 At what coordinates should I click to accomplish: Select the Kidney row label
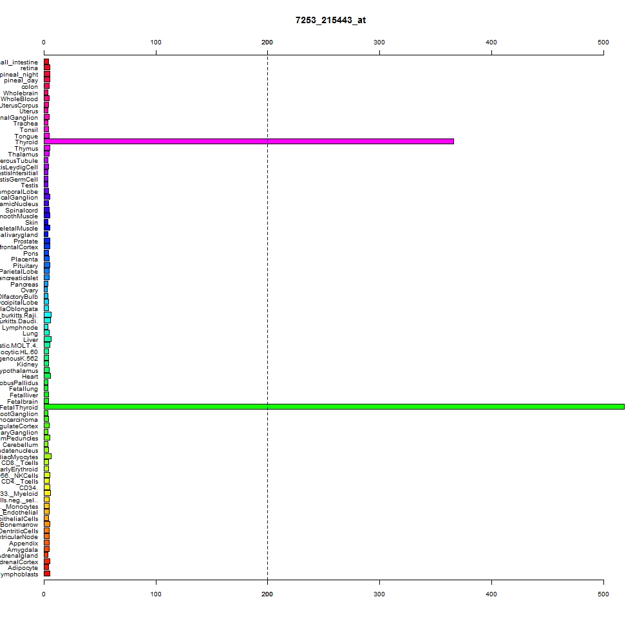coord(27,365)
